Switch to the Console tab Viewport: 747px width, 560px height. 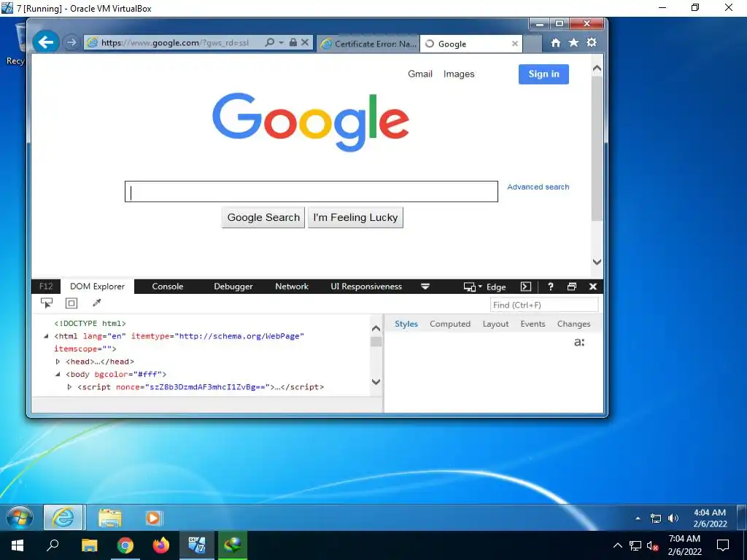(x=167, y=286)
